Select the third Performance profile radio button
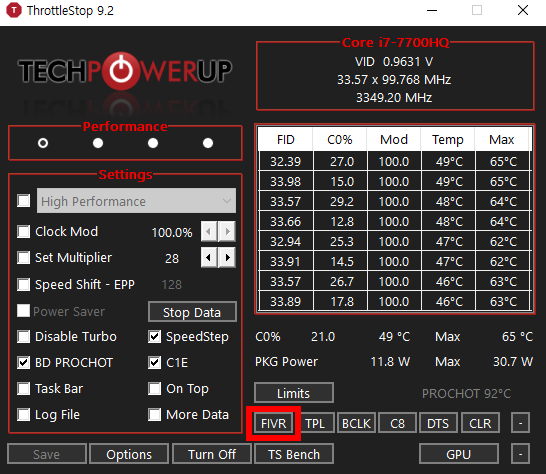Image resolution: width=546 pixels, height=474 pixels. (153, 143)
